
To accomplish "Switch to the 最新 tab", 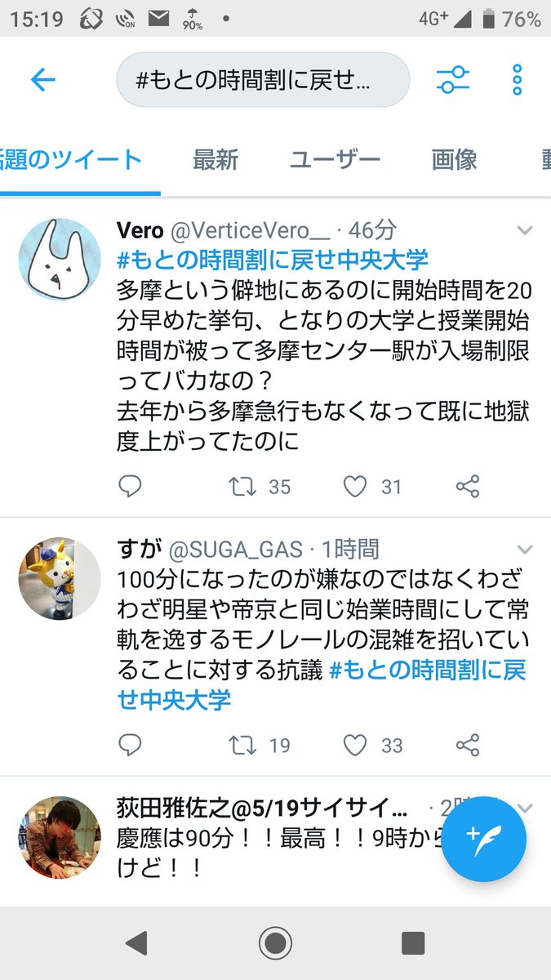I will coord(215,159).
